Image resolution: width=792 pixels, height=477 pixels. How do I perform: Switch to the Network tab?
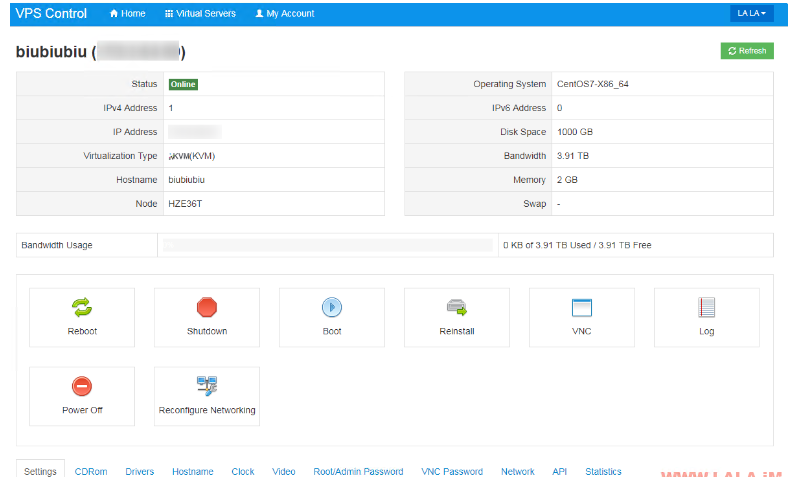click(518, 471)
